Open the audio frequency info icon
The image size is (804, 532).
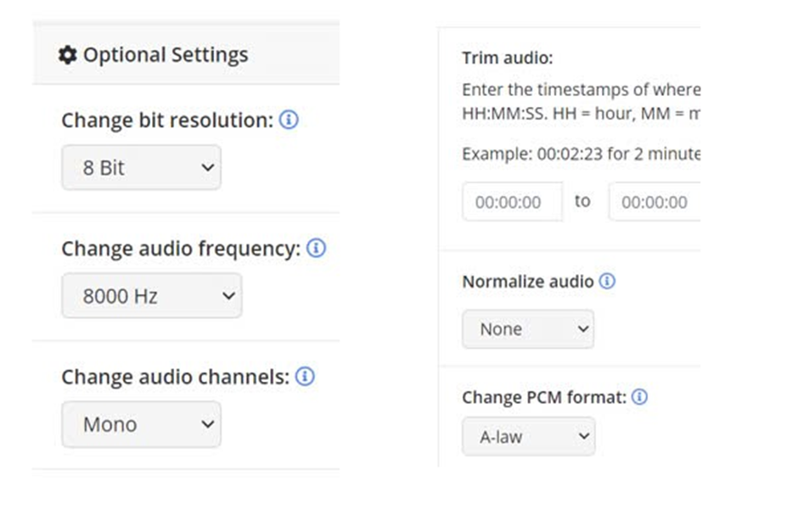pos(316,249)
